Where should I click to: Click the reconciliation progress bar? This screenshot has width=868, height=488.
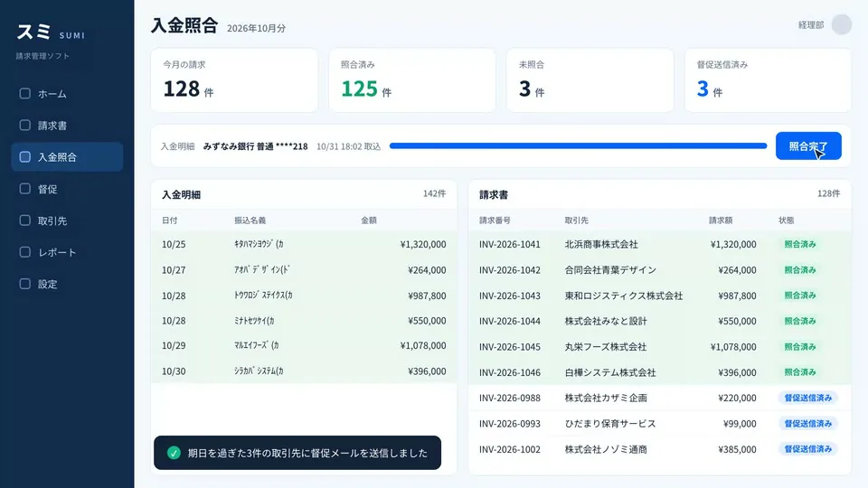pos(578,146)
